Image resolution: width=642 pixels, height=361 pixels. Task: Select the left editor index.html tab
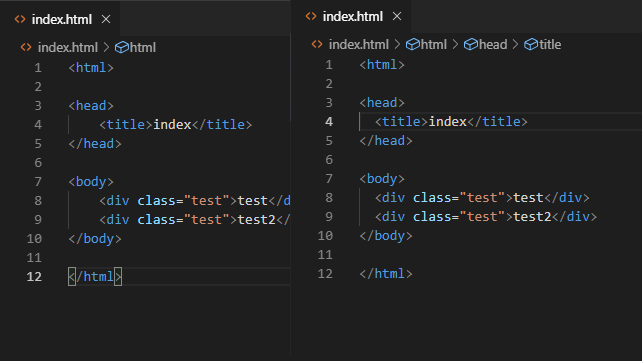[60, 19]
